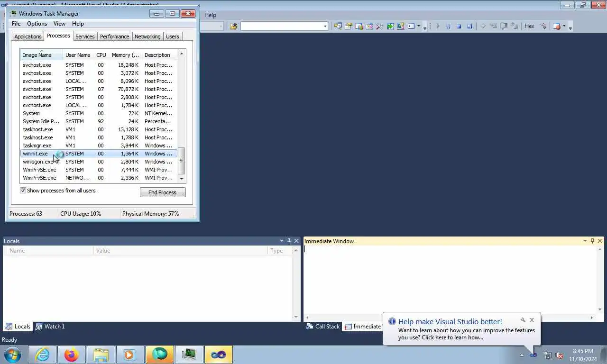The height and width of the screenshot is (364, 607).
Task: Open the Solution Explorer toolbar icon
Action: pos(338,26)
